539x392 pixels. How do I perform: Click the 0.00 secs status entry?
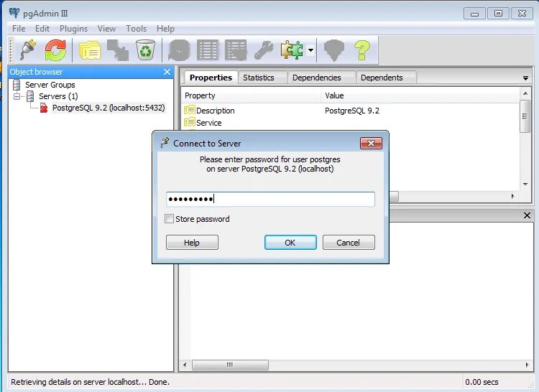482,382
